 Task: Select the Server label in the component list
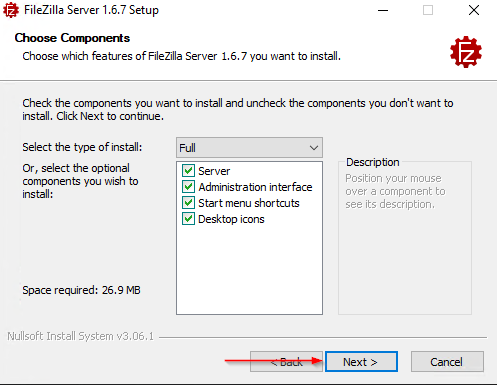[x=214, y=171]
